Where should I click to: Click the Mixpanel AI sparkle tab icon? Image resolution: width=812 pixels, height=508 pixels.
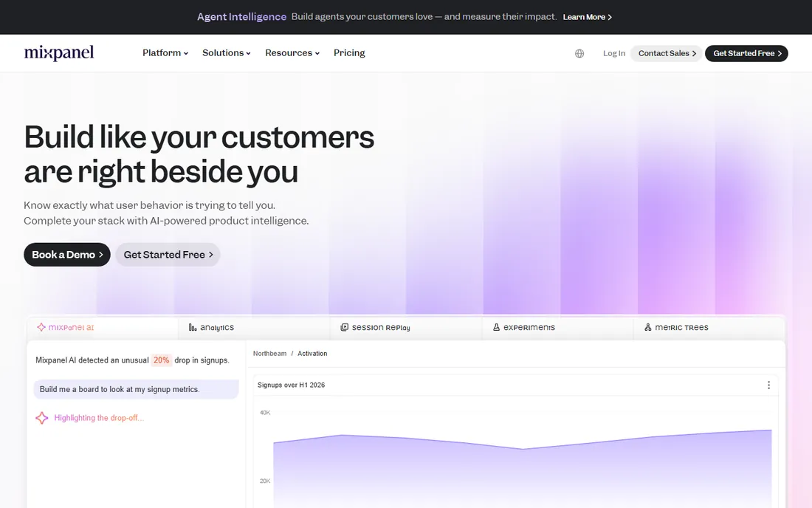pyautogui.click(x=41, y=327)
